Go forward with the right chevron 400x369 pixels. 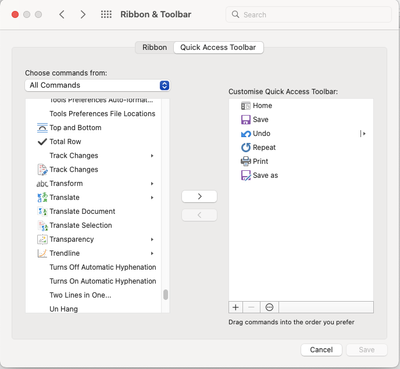pyautogui.click(x=83, y=14)
